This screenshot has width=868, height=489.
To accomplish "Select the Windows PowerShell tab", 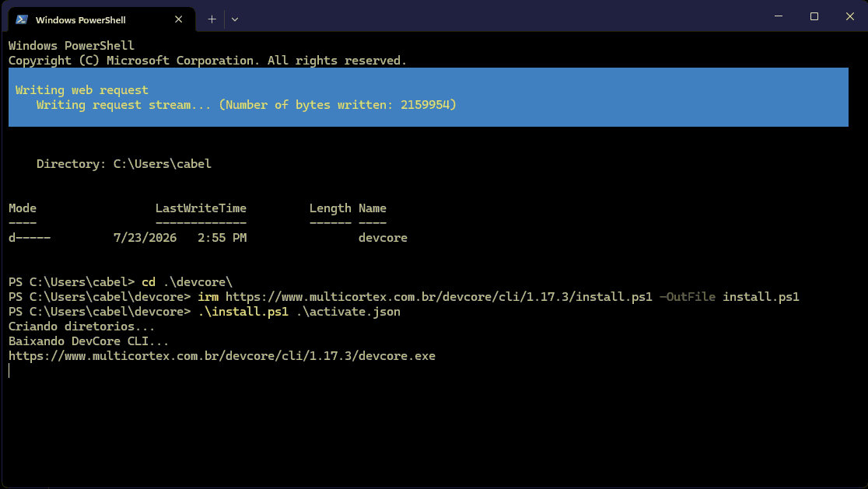I will tap(102, 19).
